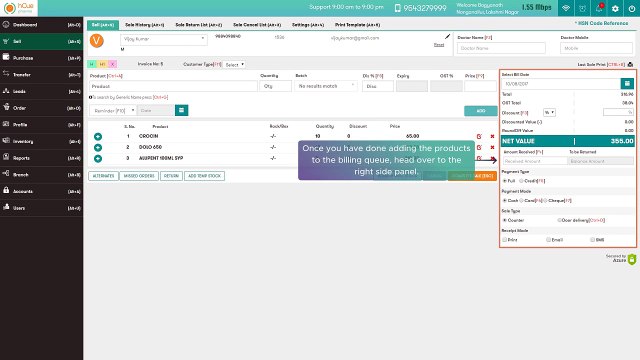640x360 pixels.
Task: Open Users sidebar icon
Action: (x=6, y=207)
